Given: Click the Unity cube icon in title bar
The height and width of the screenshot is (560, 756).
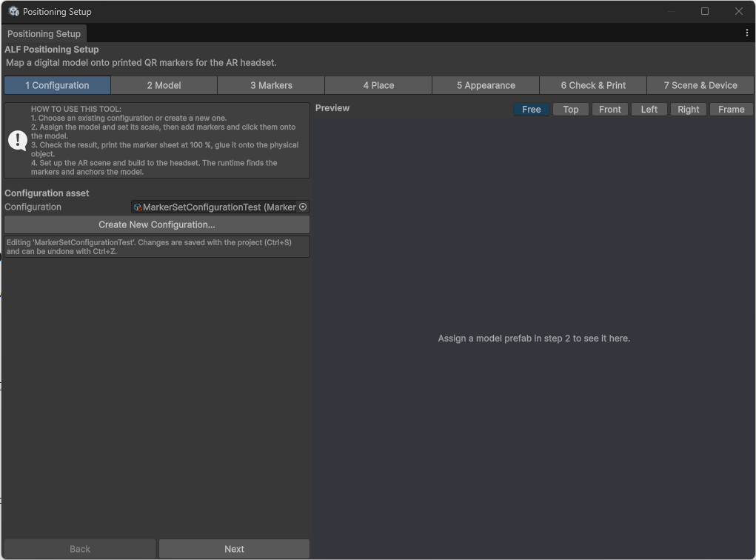Looking at the screenshot, I should pyautogui.click(x=13, y=11).
